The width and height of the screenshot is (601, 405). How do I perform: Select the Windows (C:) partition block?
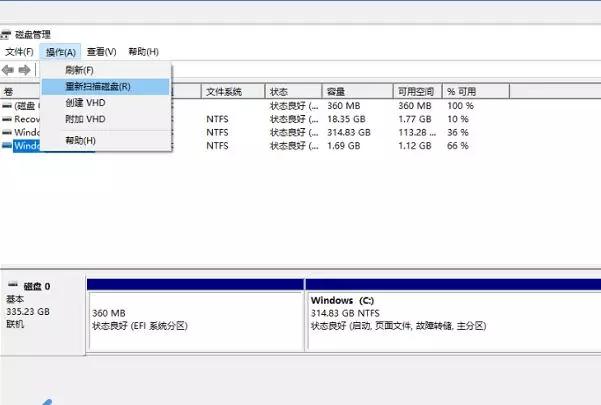[x=451, y=319]
